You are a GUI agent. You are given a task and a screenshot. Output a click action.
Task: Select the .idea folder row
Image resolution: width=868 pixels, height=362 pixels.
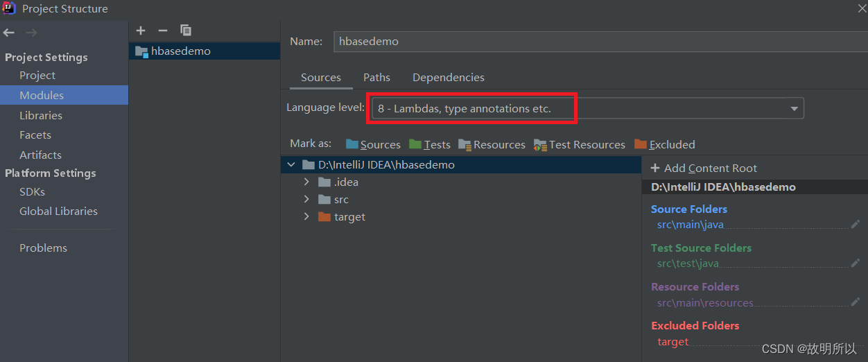461,182
